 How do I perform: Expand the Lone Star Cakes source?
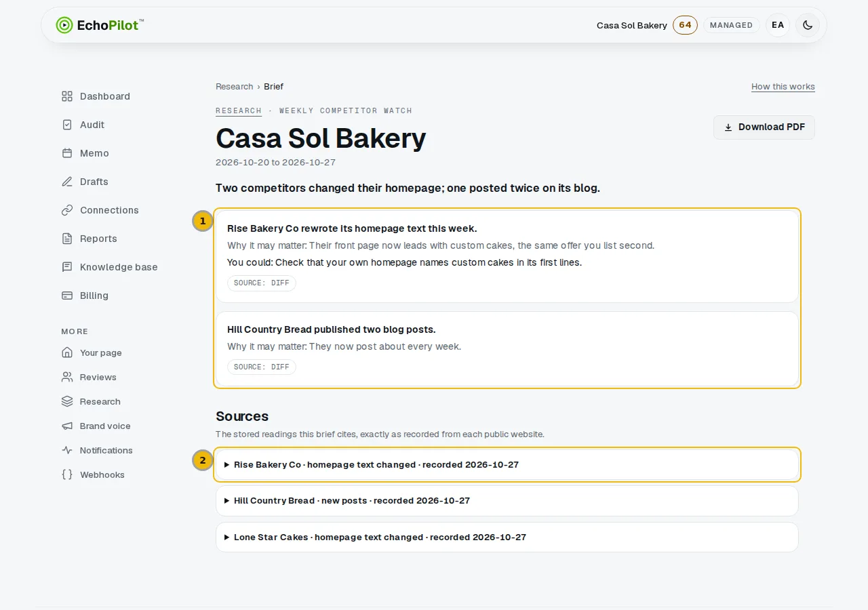click(507, 537)
